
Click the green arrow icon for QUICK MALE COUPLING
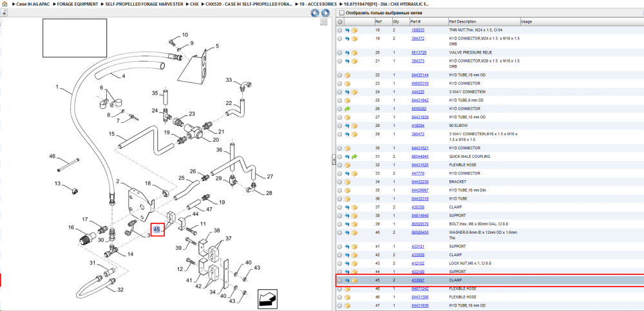354,156
